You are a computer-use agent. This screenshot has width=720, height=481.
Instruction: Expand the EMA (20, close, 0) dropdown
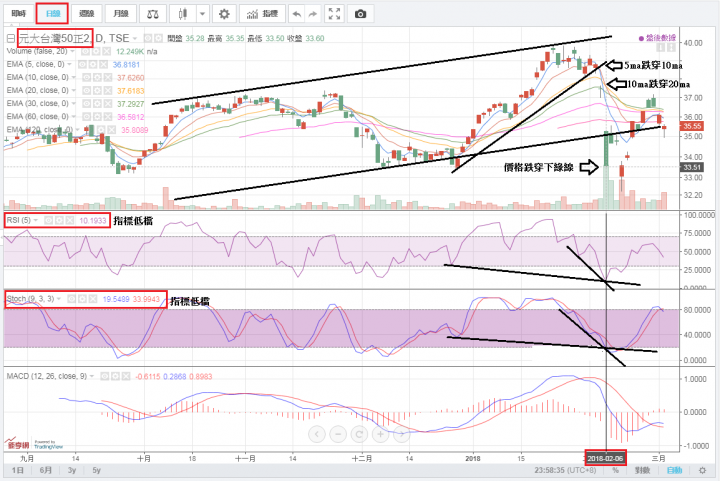click(x=74, y=90)
